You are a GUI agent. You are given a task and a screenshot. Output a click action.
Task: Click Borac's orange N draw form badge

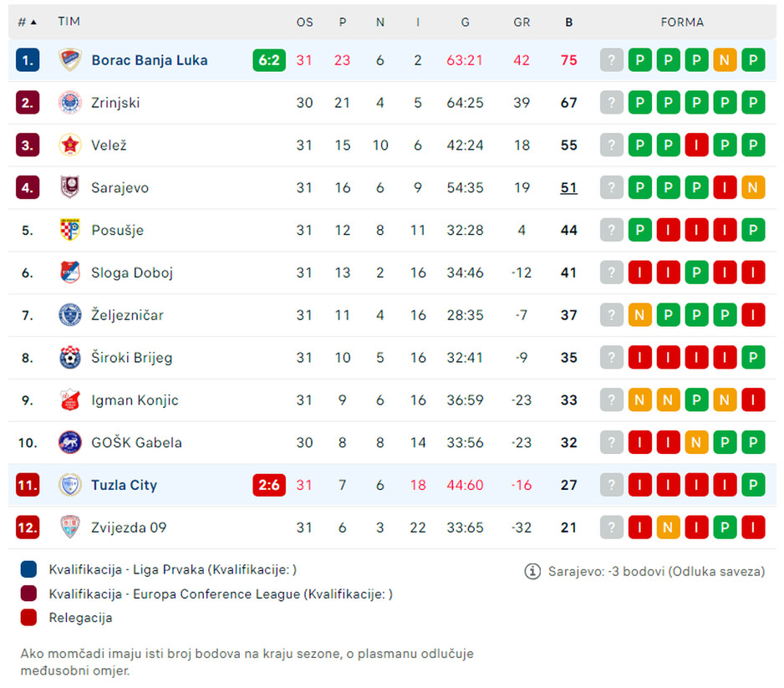click(725, 60)
